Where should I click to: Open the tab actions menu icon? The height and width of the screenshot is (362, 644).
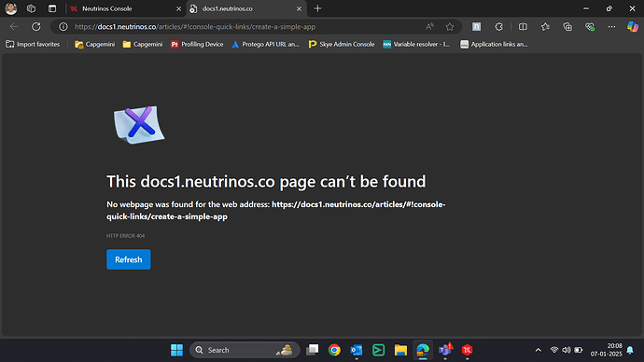pyautogui.click(x=52, y=8)
